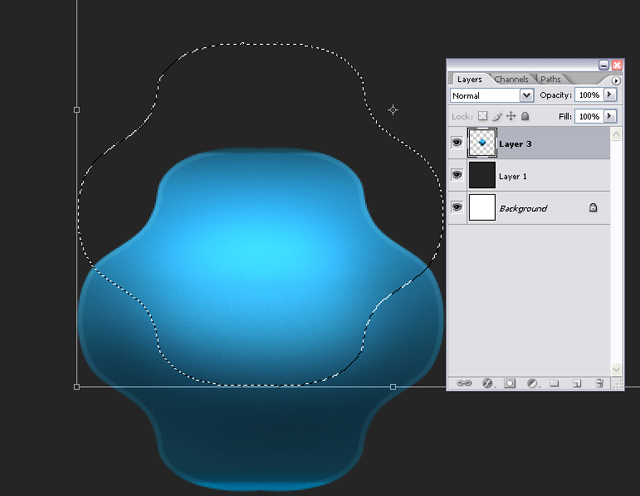Select the Background layer name
Viewport: 640px width, 496px height.
pyautogui.click(x=523, y=209)
